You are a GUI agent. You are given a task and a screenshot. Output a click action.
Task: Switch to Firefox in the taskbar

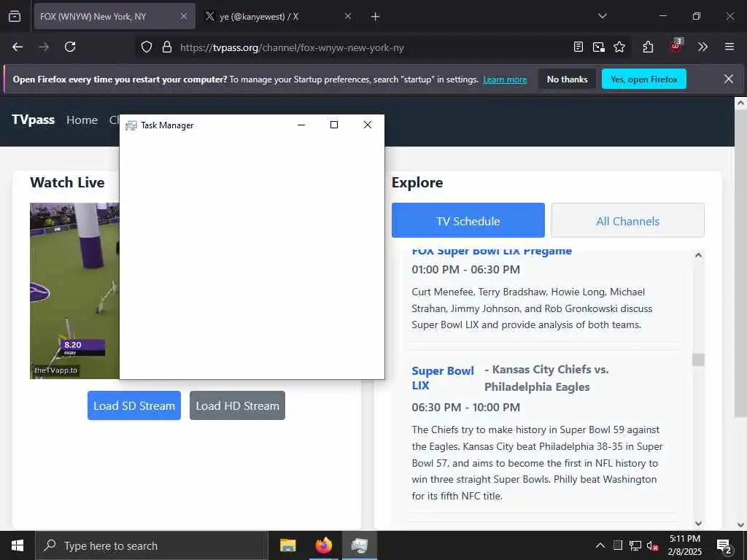[324, 545]
